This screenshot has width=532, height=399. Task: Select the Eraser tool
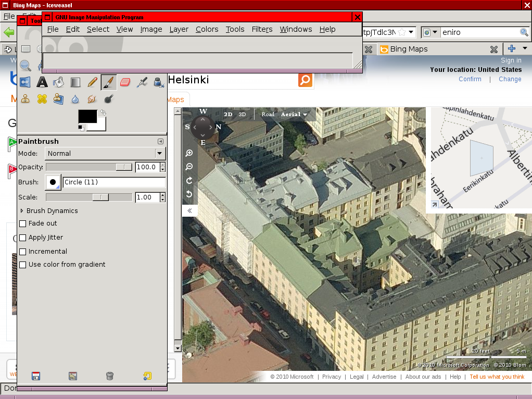125,82
